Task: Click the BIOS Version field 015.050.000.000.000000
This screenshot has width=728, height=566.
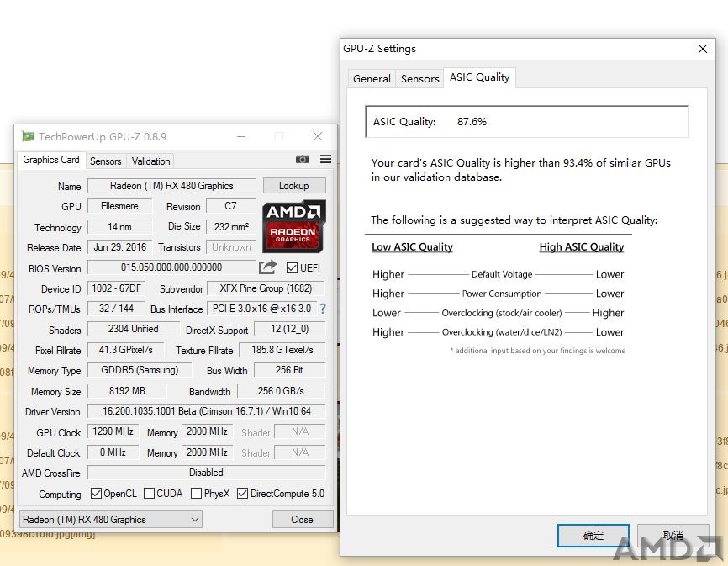Action: pos(171,267)
